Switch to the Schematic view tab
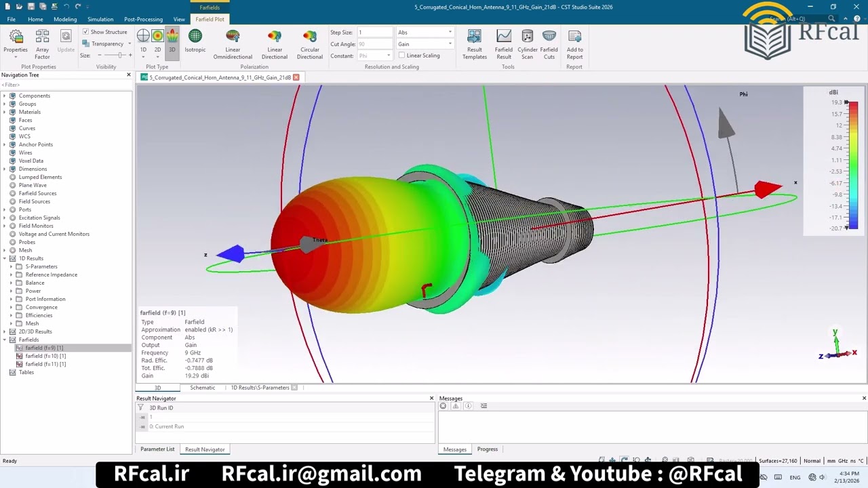The image size is (868, 488). tap(203, 388)
